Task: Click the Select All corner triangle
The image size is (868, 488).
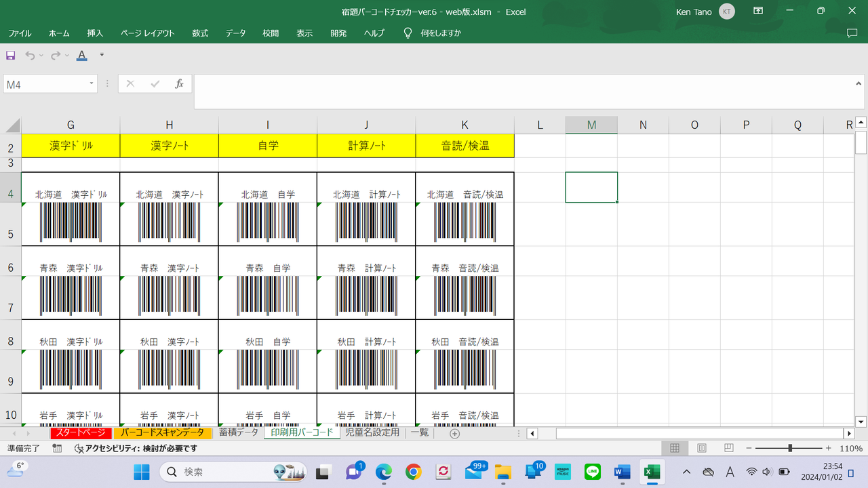Action: pos(13,125)
